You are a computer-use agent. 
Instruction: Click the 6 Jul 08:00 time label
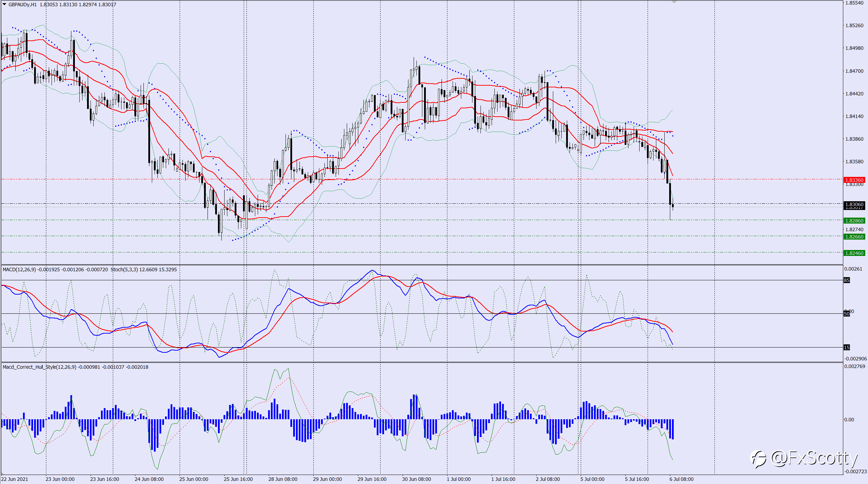(x=681, y=479)
